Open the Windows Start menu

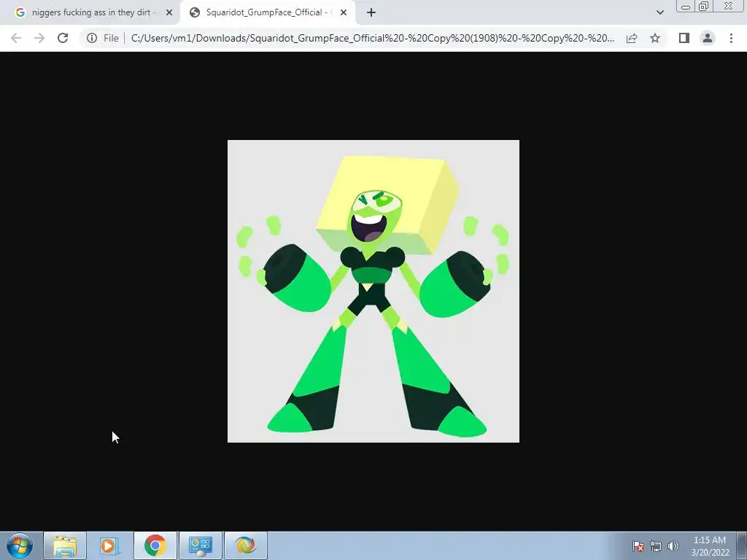20,545
